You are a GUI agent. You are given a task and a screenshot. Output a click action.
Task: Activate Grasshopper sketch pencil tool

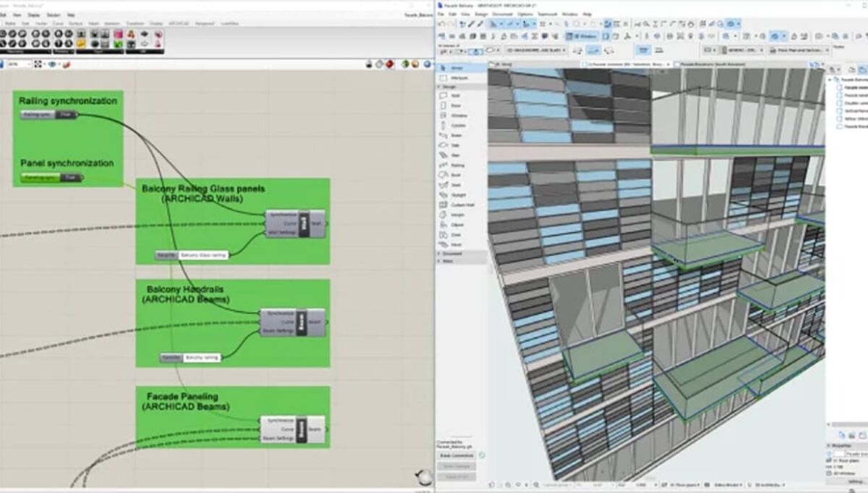pyautogui.click(x=66, y=64)
